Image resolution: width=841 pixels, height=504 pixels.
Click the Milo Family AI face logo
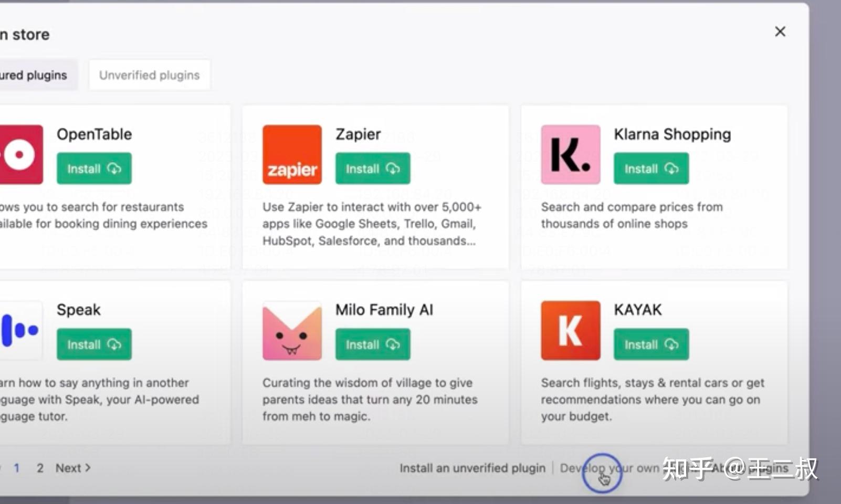click(x=292, y=331)
